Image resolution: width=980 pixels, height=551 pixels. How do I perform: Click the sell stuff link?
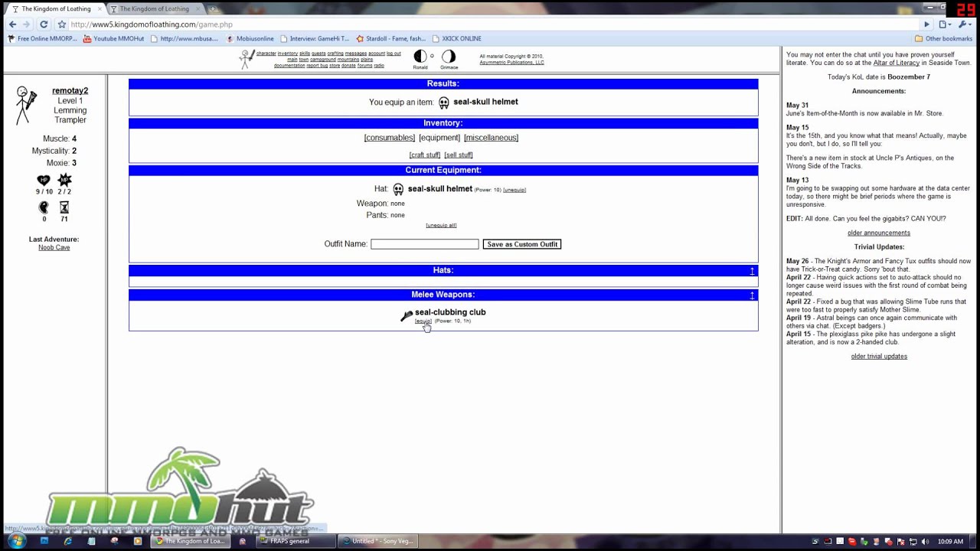point(459,155)
